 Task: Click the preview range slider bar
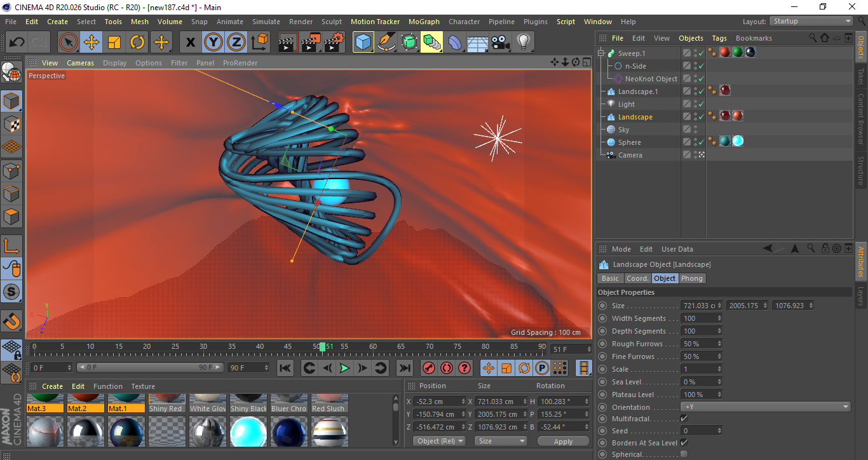[x=150, y=367]
